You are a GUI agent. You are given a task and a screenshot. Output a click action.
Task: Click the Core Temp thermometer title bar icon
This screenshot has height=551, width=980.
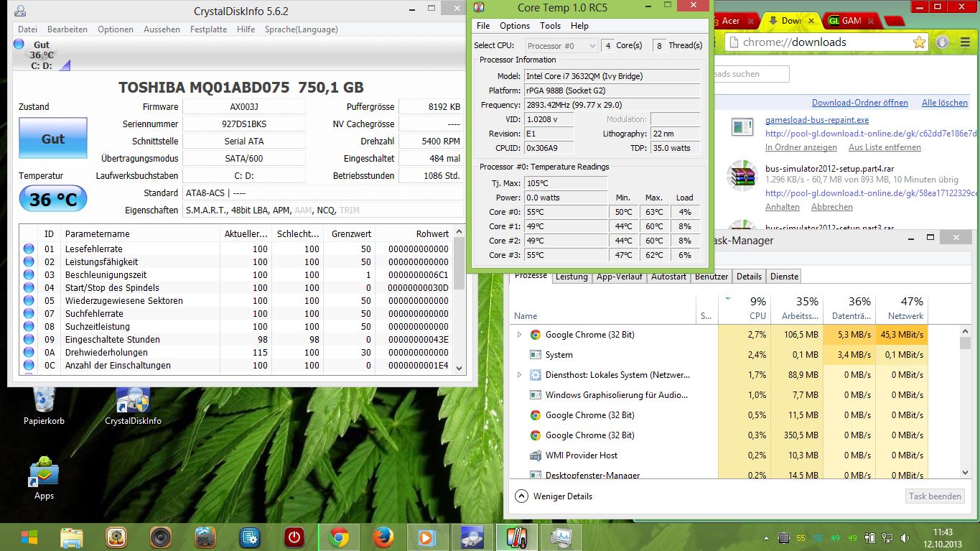click(479, 7)
